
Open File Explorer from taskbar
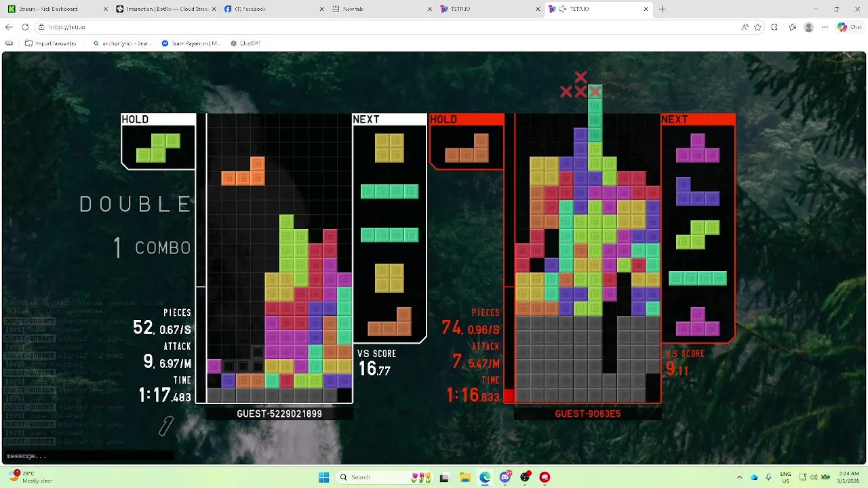coord(465,477)
